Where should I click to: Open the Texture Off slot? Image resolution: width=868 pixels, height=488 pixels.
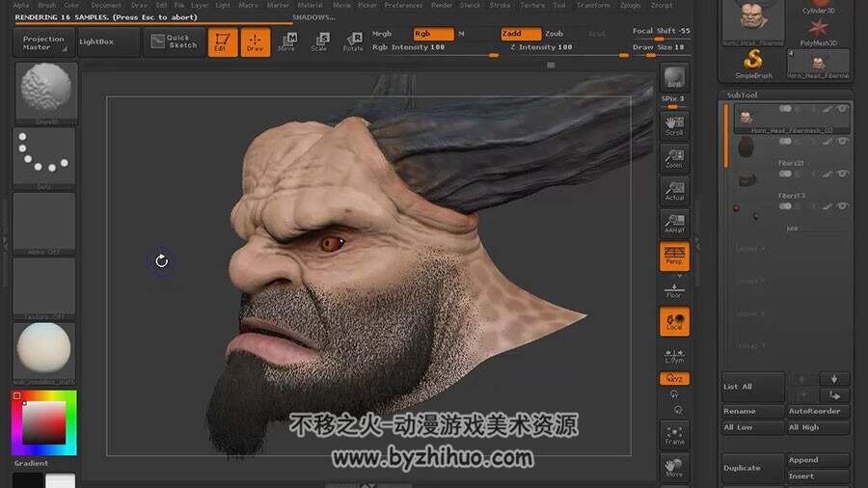44,288
